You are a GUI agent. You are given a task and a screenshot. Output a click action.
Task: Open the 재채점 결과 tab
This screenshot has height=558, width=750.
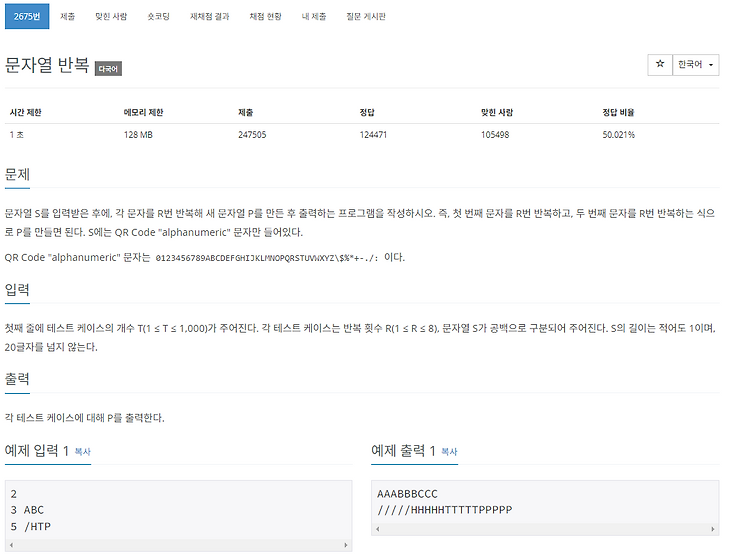(x=210, y=16)
